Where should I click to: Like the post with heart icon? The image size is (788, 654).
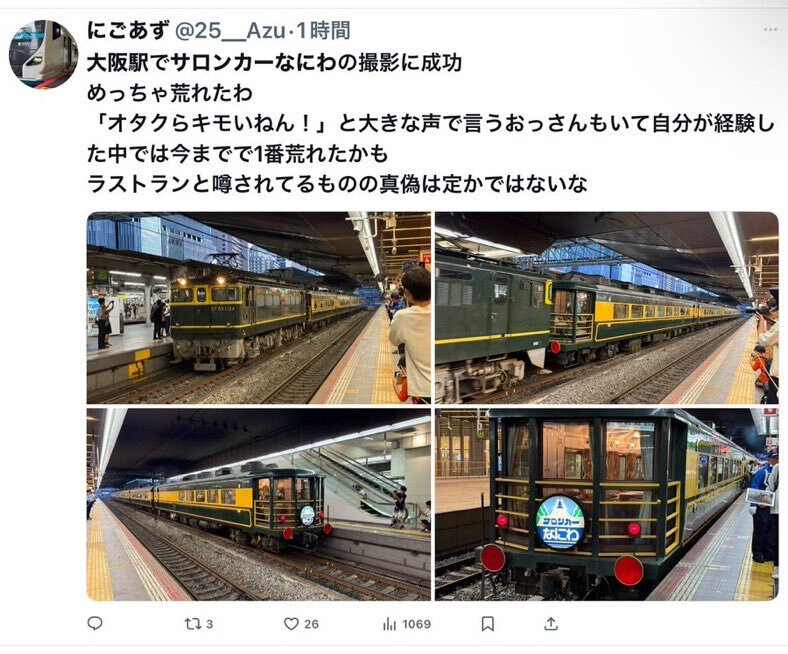(291, 624)
